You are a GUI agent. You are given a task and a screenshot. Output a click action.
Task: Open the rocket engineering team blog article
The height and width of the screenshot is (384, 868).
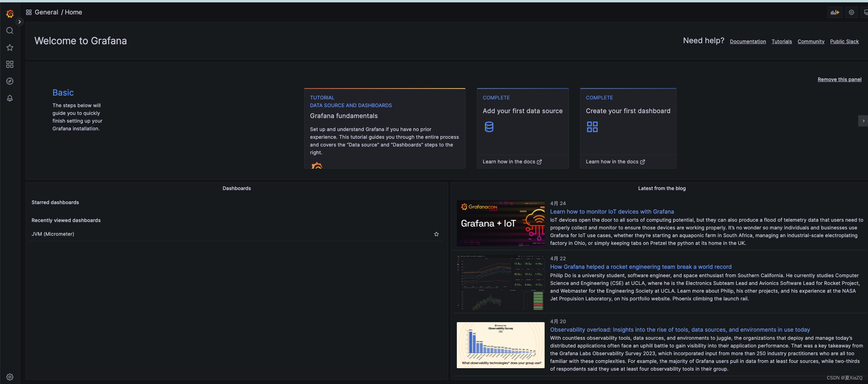pyautogui.click(x=640, y=267)
